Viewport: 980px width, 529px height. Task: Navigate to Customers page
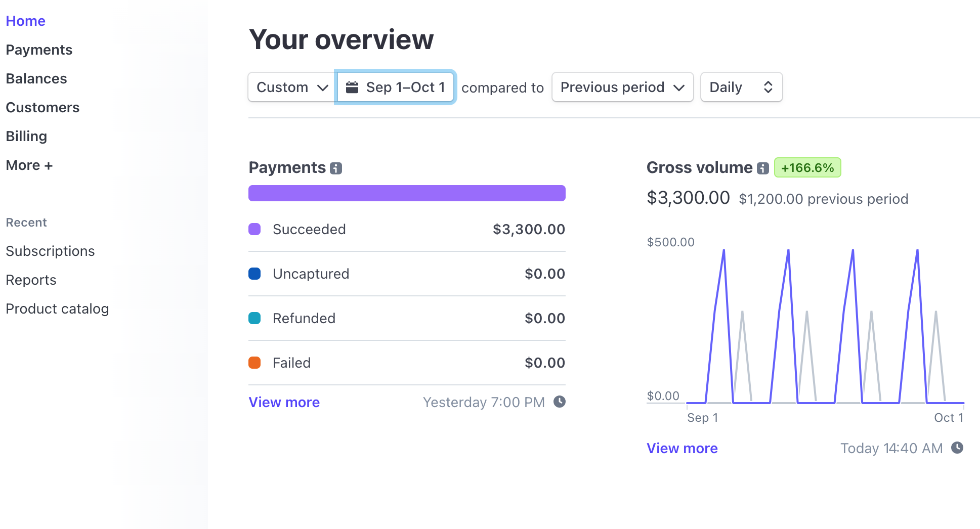tap(42, 108)
